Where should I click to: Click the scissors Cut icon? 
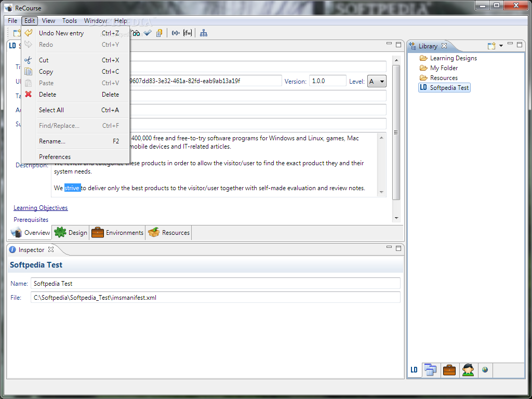click(x=28, y=60)
